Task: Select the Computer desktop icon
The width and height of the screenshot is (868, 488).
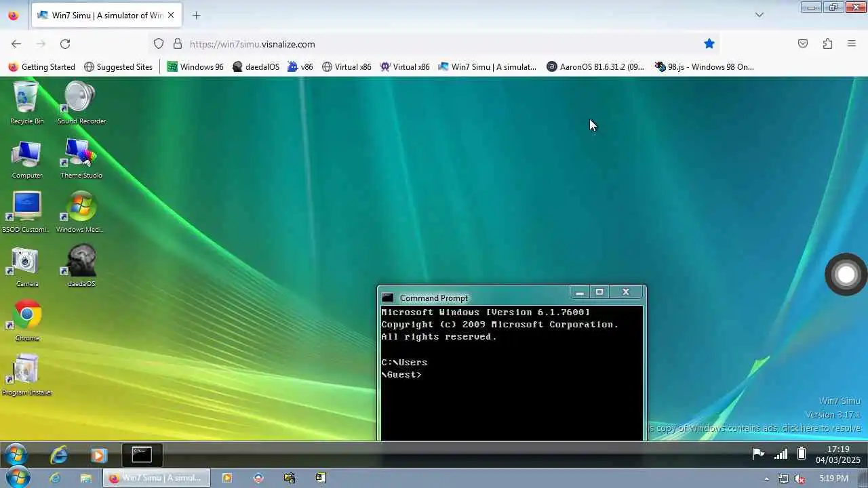Action: [26, 159]
